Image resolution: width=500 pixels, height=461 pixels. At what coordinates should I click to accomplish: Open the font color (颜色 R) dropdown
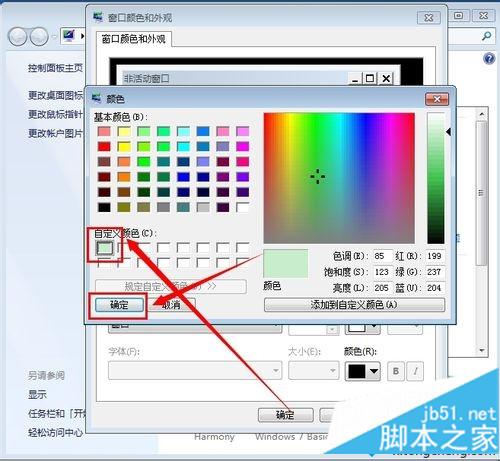362,371
